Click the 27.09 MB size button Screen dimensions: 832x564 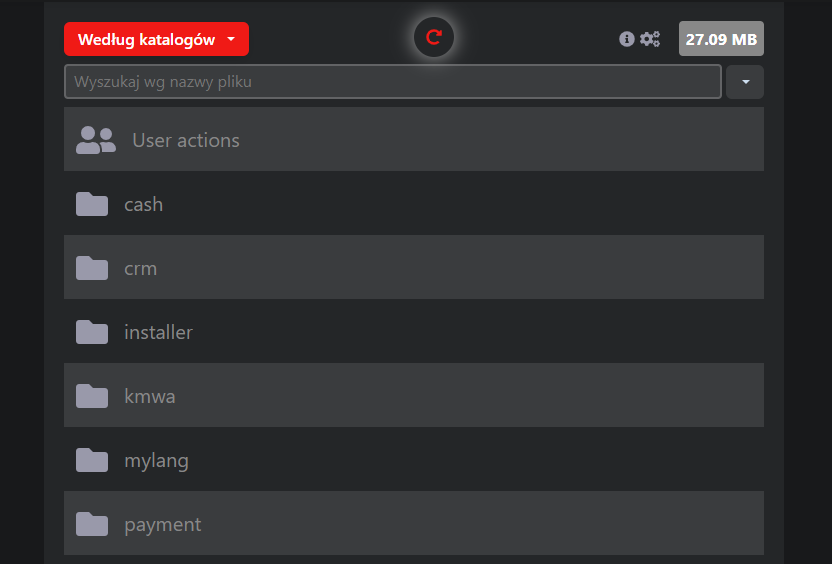(721, 39)
